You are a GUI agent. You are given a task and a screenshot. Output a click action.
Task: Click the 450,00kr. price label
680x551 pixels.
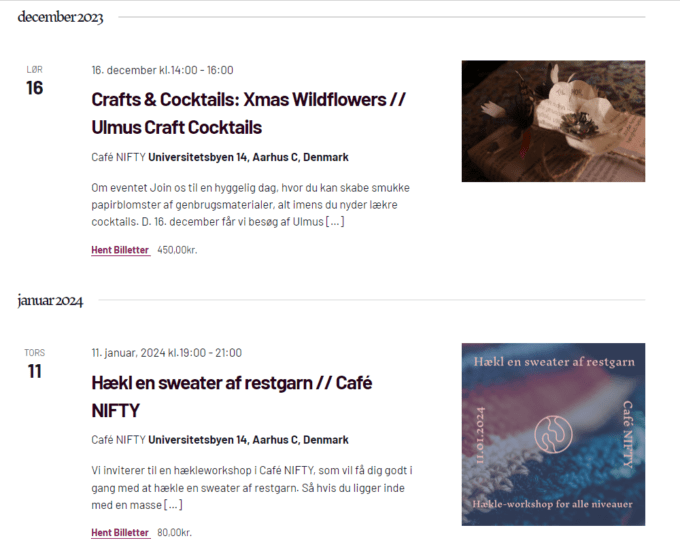177,250
